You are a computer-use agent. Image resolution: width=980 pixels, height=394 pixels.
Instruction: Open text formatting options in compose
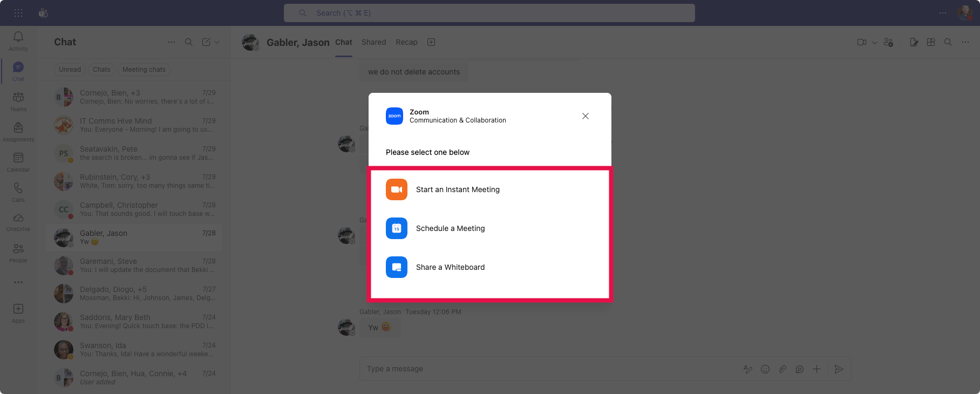(748, 369)
